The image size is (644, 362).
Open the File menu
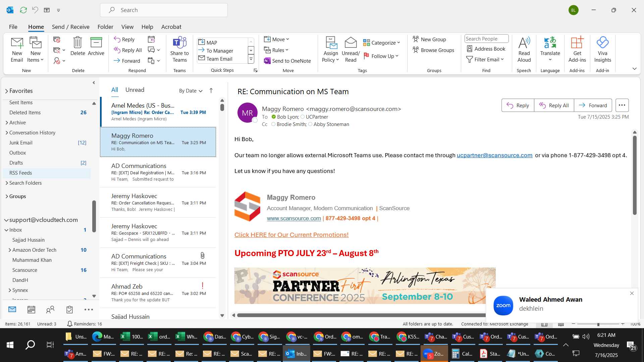point(13,27)
